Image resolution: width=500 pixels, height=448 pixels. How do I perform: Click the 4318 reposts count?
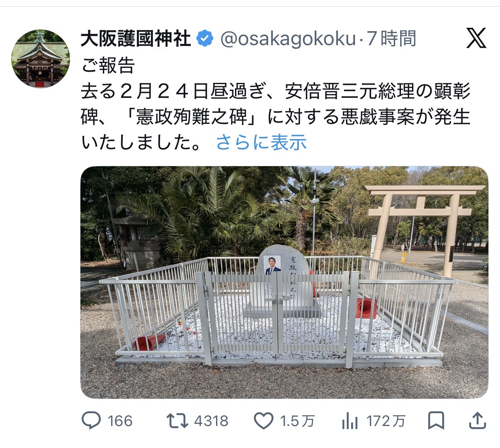[x=211, y=421]
